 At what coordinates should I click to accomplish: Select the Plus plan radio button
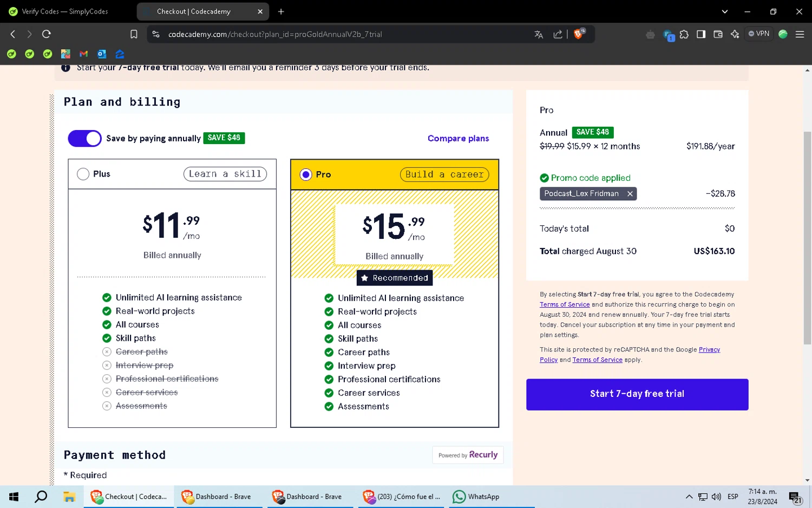click(x=83, y=174)
